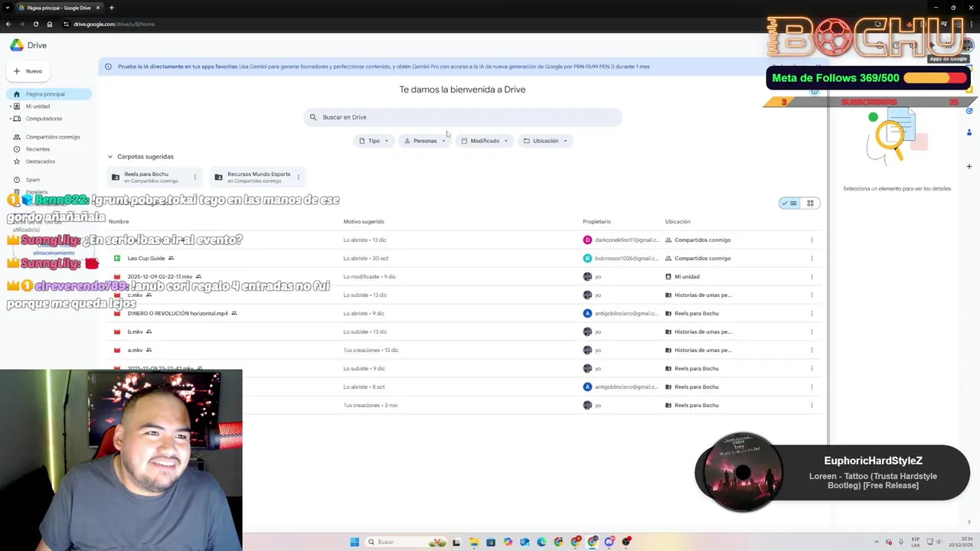Select the 2025-12-09 02-22-17.mkv file
980x551 pixels.
pyautogui.click(x=463, y=277)
